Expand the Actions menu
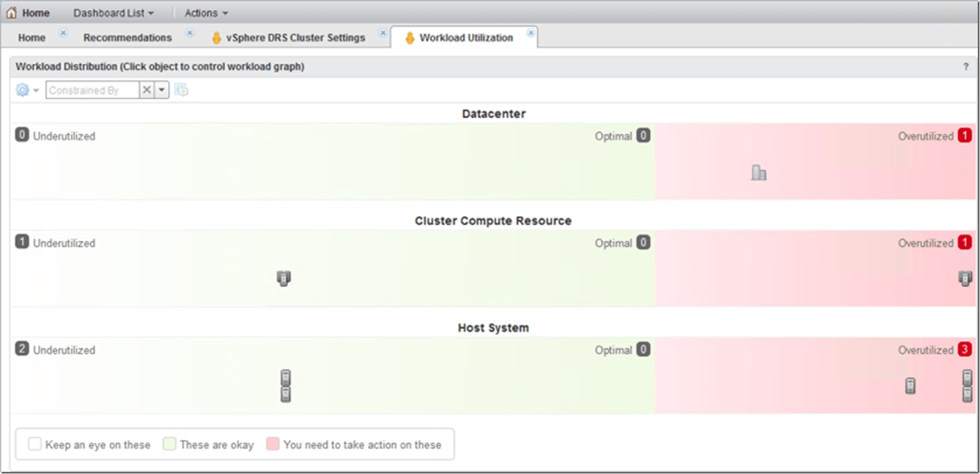 (x=206, y=13)
